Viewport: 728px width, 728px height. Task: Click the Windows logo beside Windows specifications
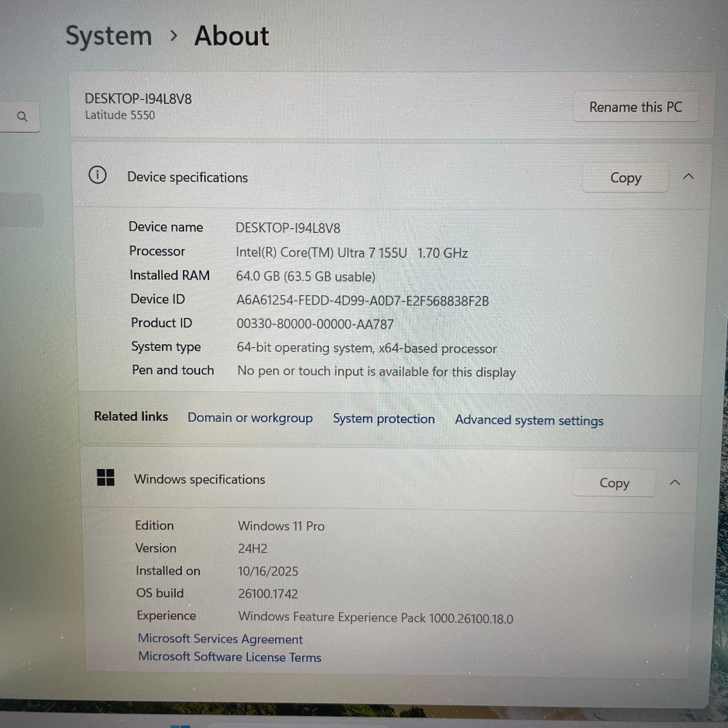105,477
